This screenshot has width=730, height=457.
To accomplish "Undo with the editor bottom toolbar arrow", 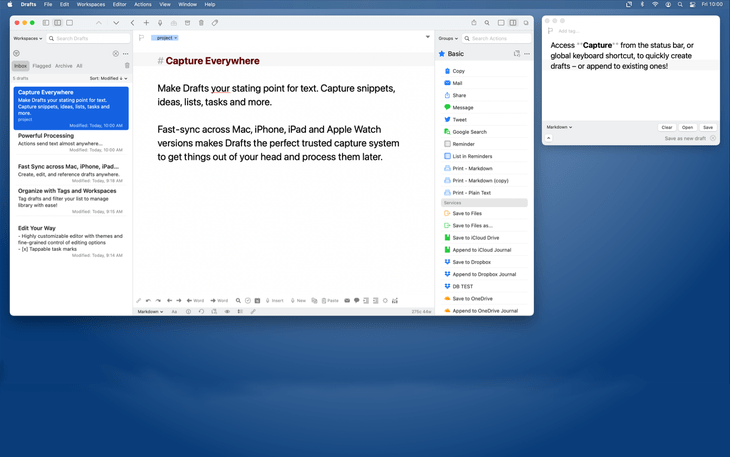I will tap(148, 301).
